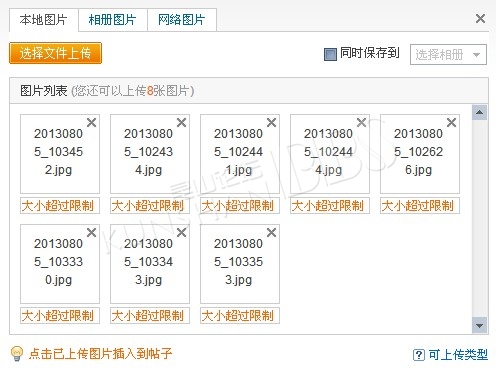Remove image 20130805_102441.jpg
Image resolution: width=496 pixels, height=373 pixels.
(271, 122)
